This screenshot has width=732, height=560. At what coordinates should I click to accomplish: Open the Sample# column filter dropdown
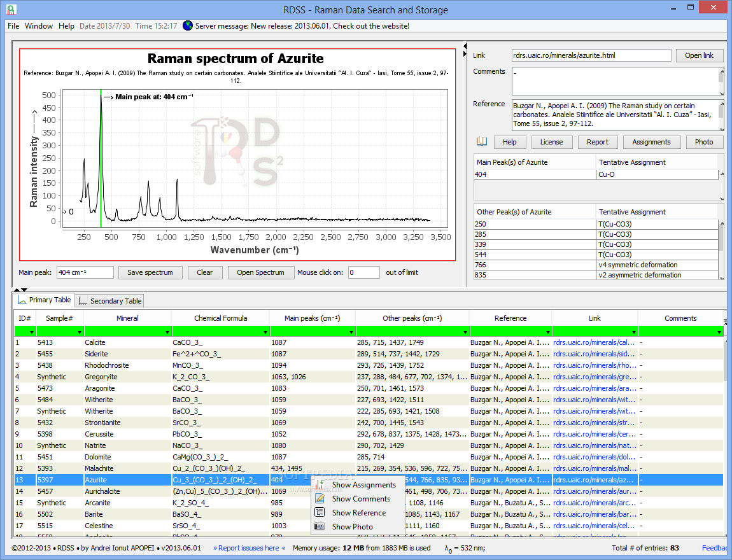pos(80,332)
